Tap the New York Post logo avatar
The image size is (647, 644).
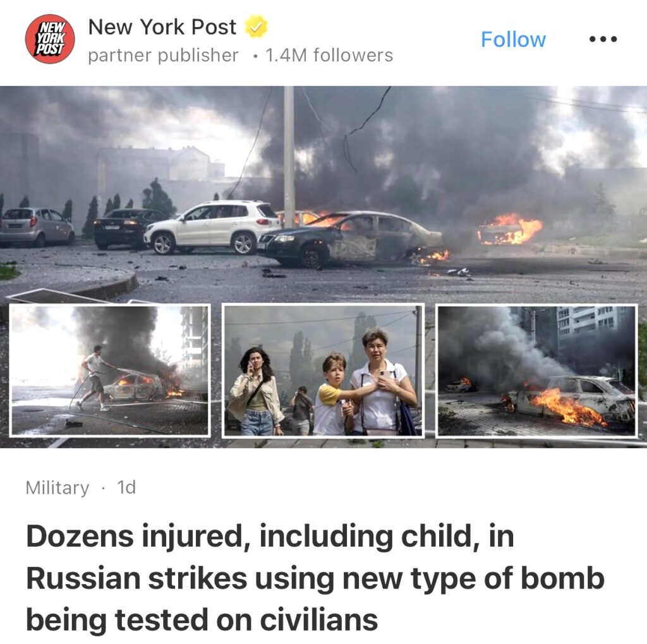point(50,39)
